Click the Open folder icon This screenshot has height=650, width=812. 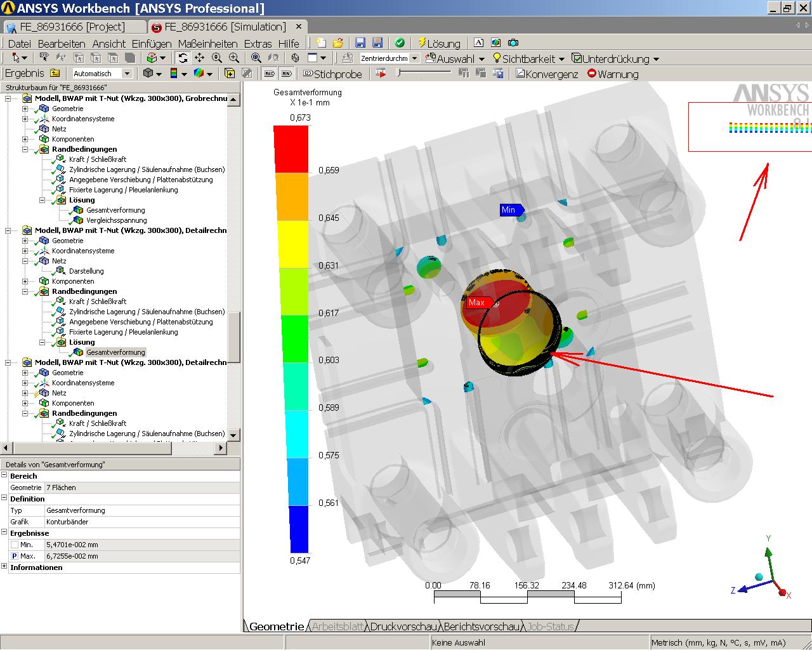(x=338, y=43)
